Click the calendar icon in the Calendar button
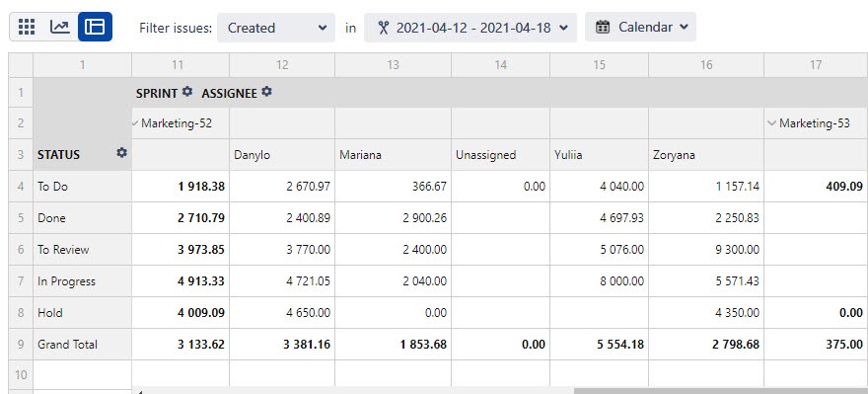This screenshot has width=868, height=394. click(603, 27)
